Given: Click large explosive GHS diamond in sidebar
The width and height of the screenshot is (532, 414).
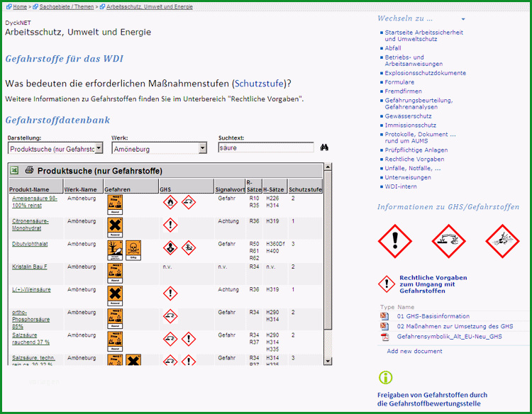Looking at the screenshot, I should (x=502, y=241).
